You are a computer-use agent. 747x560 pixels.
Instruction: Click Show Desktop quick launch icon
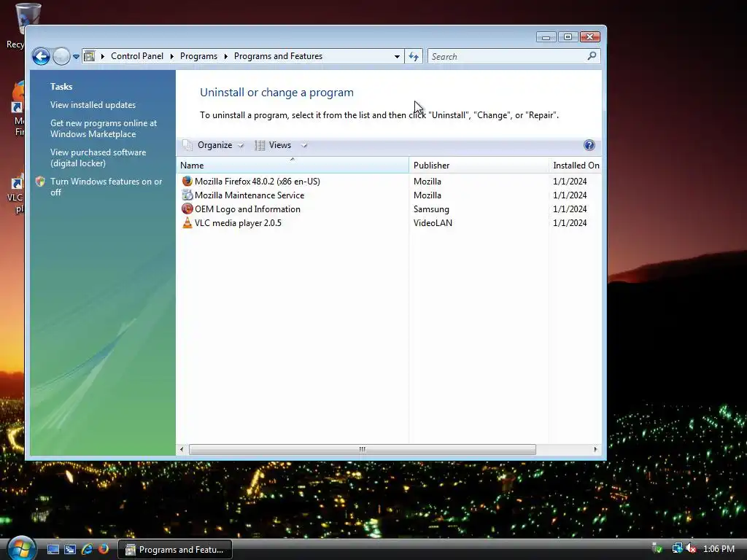pyautogui.click(x=53, y=550)
